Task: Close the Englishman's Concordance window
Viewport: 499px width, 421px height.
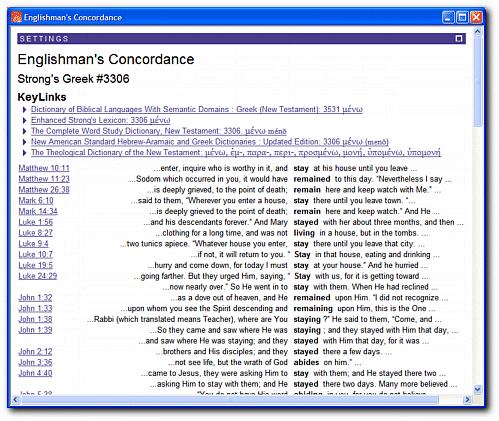Action: pyautogui.click(x=476, y=17)
